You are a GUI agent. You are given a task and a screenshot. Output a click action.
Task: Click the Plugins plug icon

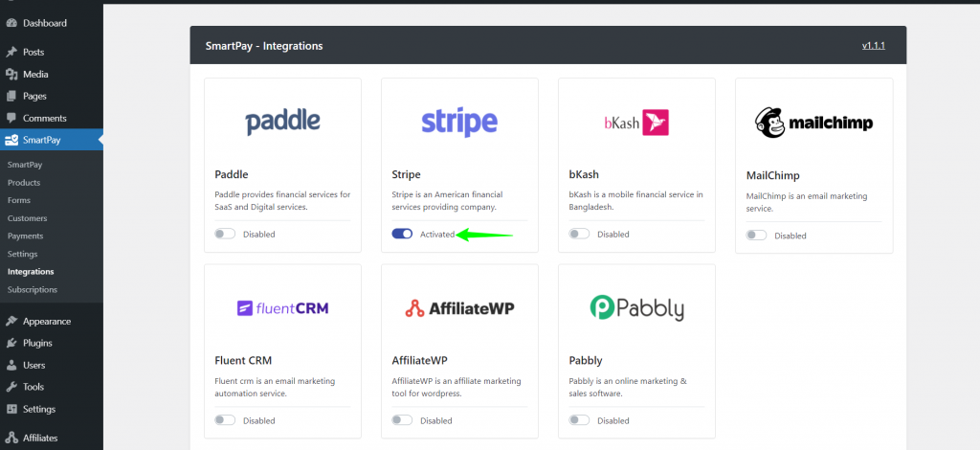coord(11,343)
